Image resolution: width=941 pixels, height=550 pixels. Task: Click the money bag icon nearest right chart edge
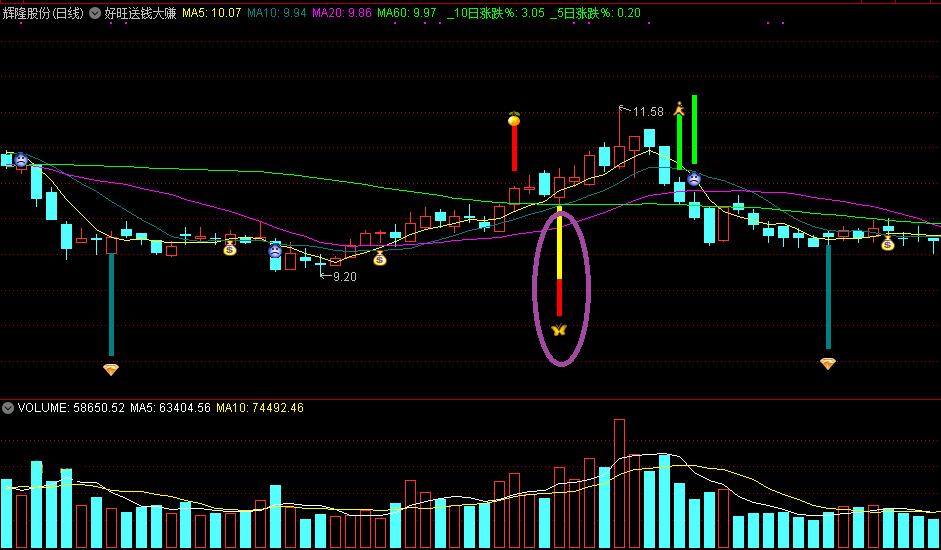coord(888,243)
